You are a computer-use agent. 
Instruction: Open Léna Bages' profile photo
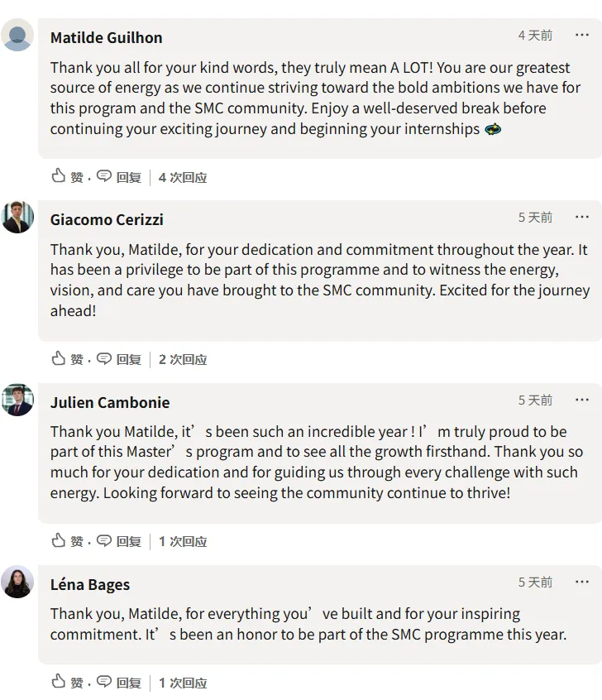pyautogui.click(x=17, y=582)
